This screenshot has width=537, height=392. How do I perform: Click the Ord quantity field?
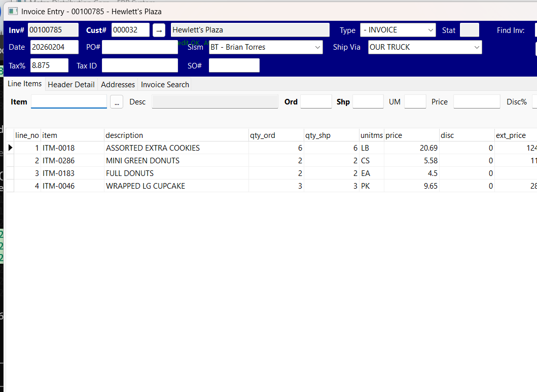315,101
